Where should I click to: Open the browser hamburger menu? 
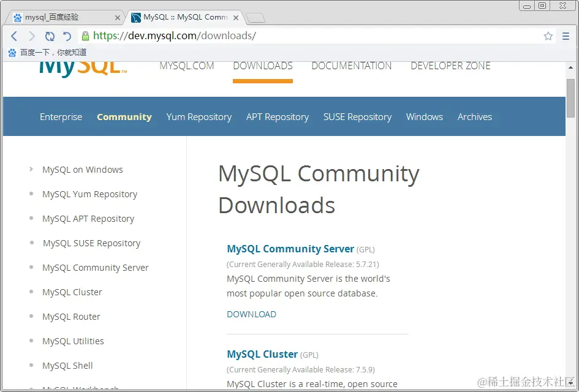click(566, 36)
